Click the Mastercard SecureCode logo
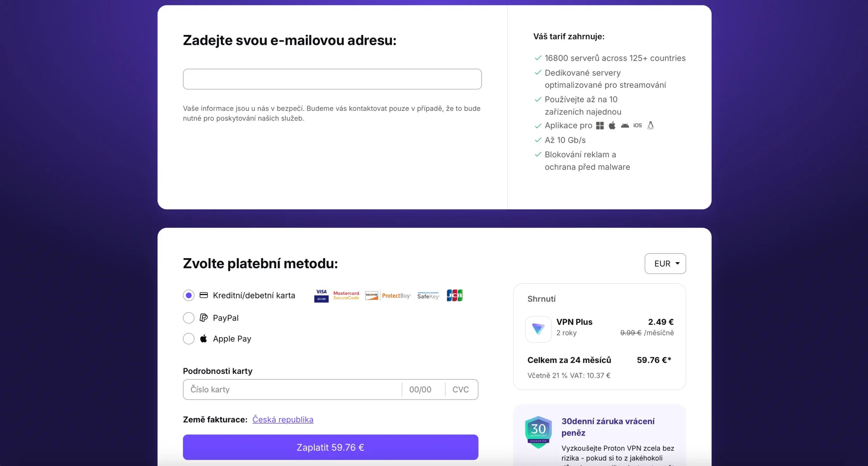868x466 pixels. pos(346,295)
